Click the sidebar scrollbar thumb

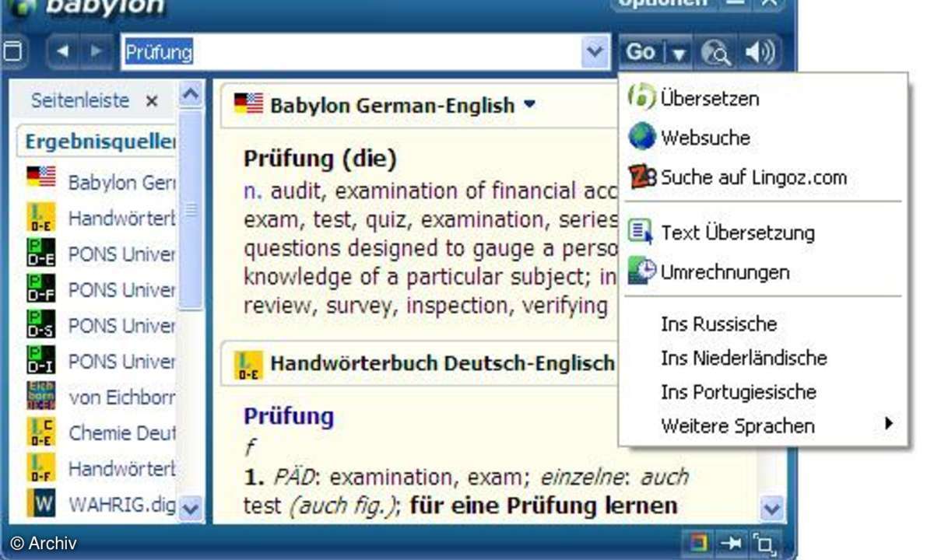tap(191, 210)
